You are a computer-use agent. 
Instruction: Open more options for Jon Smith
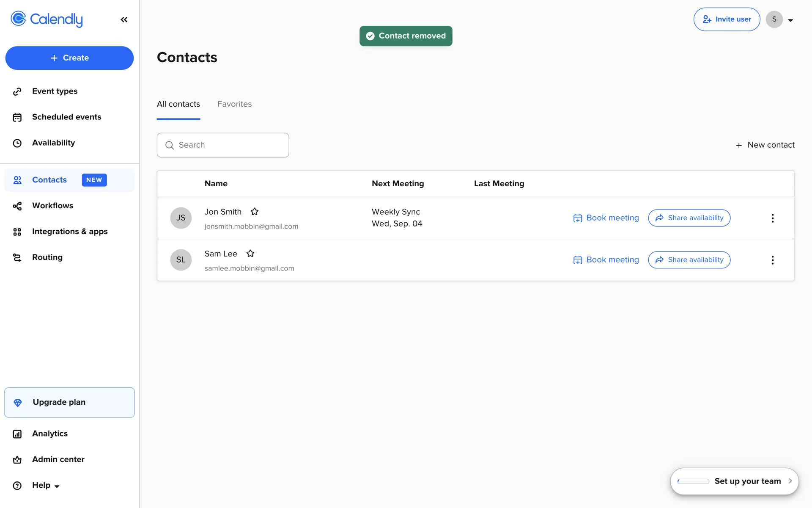[772, 218]
